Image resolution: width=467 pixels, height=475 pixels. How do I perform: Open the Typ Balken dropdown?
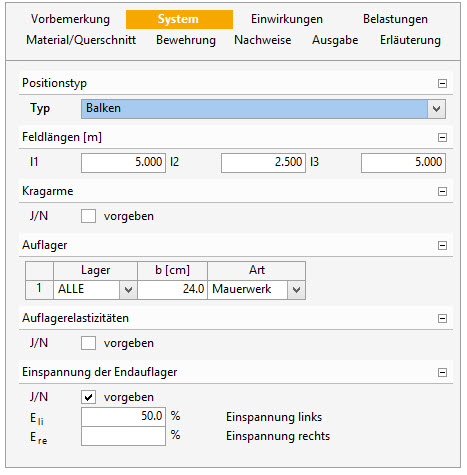(436, 109)
